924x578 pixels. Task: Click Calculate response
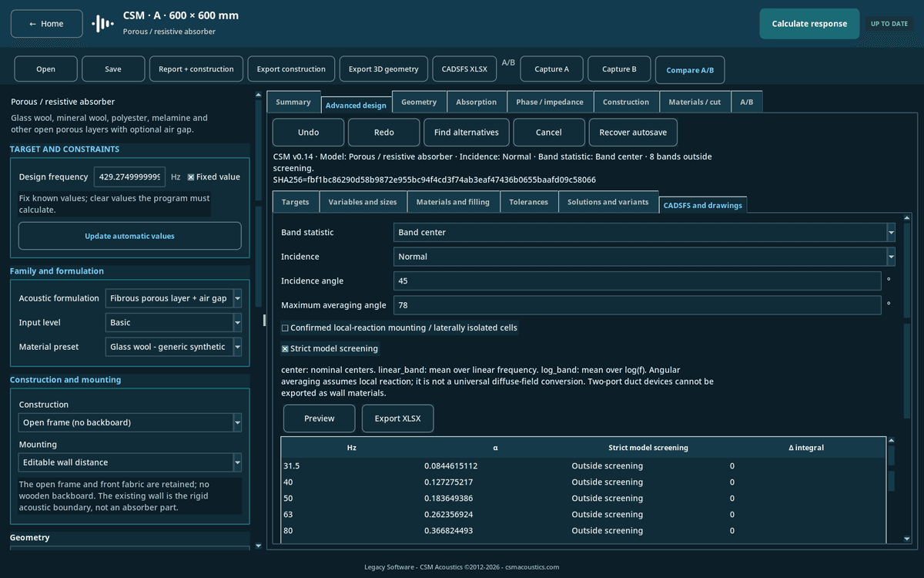[809, 24]
